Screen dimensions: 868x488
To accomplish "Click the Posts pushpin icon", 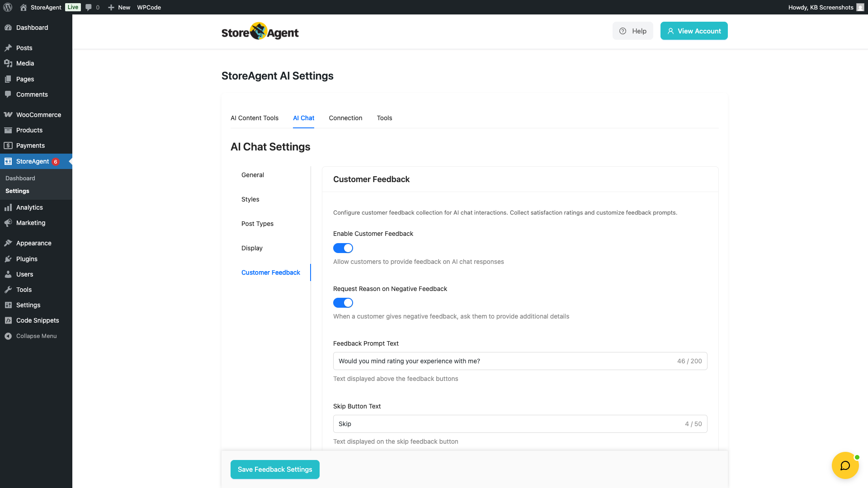I will (8, 48).
